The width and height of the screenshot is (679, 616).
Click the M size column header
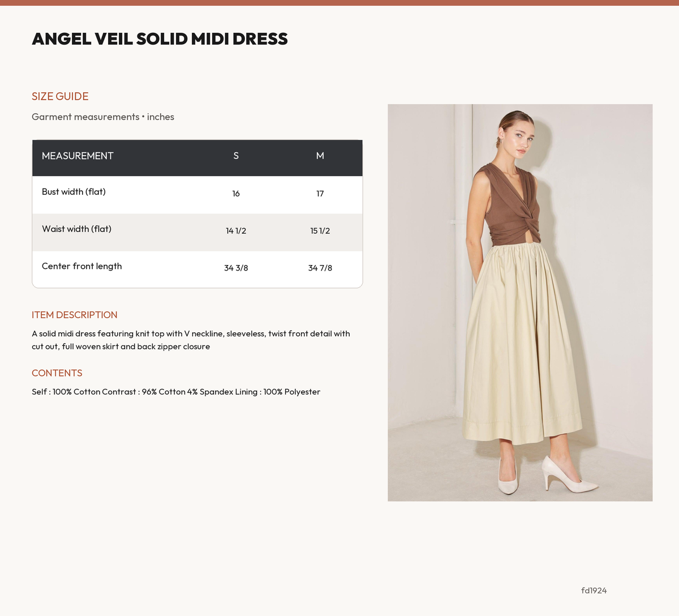[320, 156]
